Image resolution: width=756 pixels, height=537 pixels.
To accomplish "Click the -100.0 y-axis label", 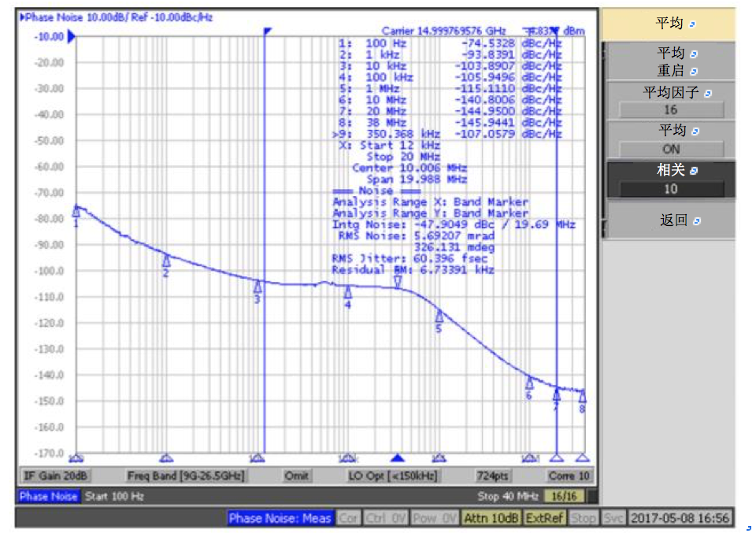I will pyautogui.click(x=49, y=271).
